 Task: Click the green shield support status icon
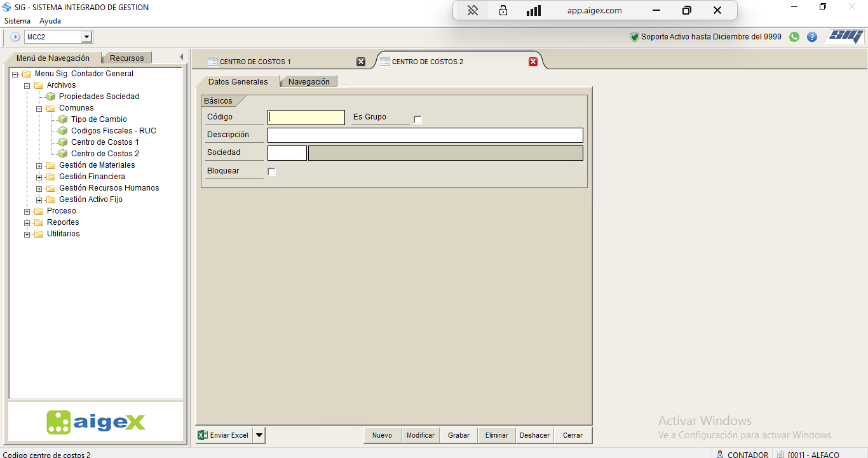click(634, 37)
